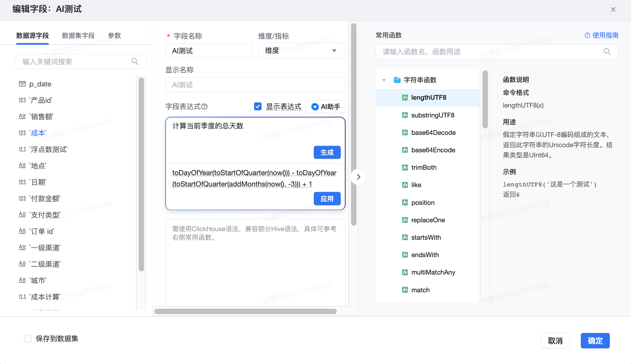631x364 pixels.
Task: Click the generated toDayOfYear expression text
Action: (x=254, y=179)
